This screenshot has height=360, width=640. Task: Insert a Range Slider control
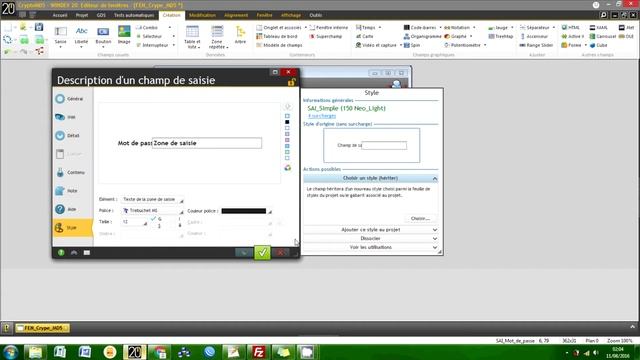536,45
